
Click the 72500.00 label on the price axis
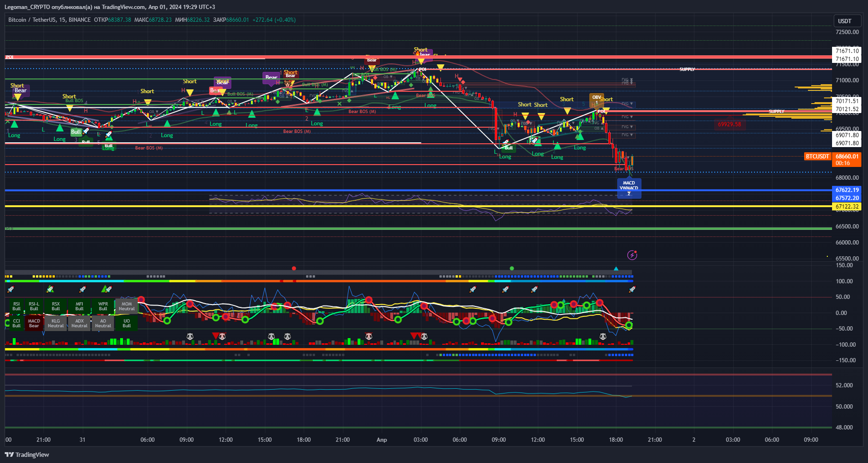(847, 32)
